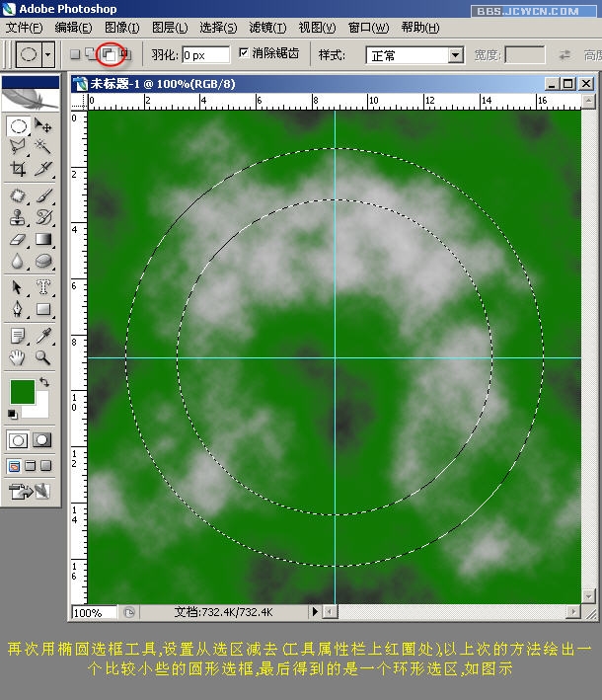Select the Sponge tool
The image size is (602, 700).
pos(42,262)
